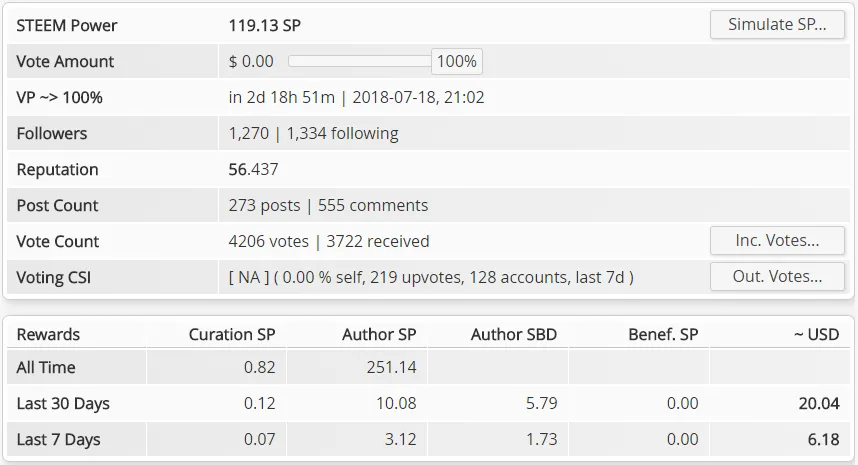Click the Author SBD column header
The height and width of the screenshot is (465, 858).
[x=514, y=335]
